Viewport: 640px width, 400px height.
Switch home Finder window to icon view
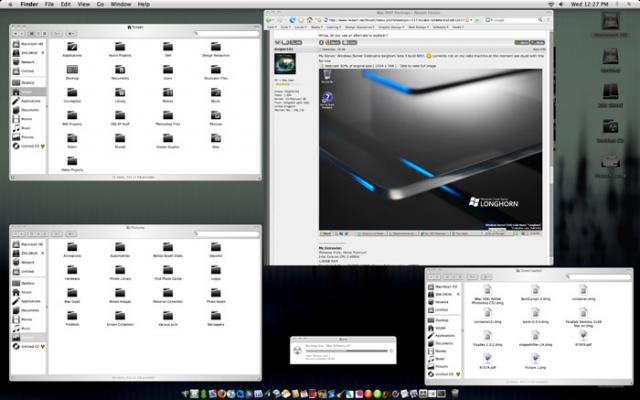[31, 33]
